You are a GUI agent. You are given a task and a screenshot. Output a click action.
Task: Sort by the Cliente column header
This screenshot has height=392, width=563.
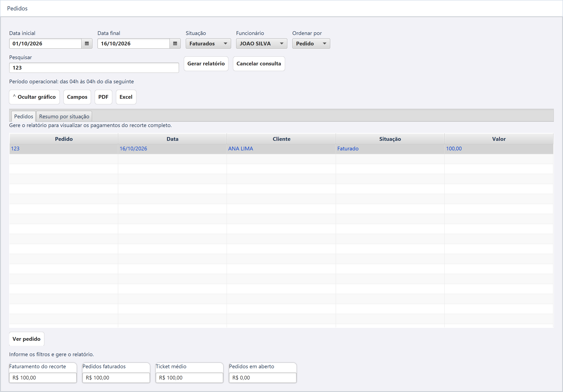pyautogui.click(x=281, y=139)
